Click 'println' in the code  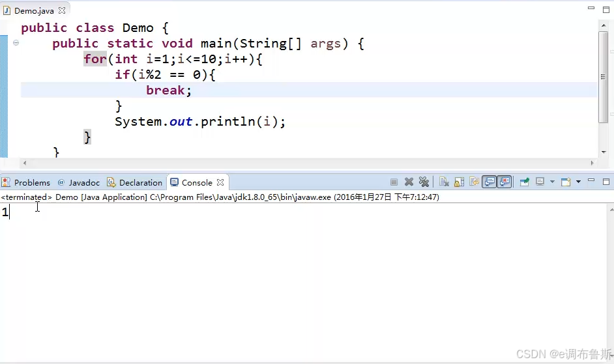228,121
